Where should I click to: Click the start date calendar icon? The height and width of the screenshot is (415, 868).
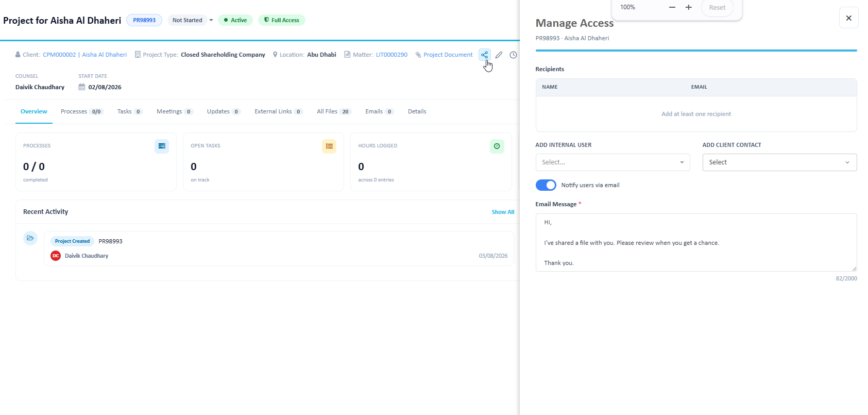coord(82,87)
